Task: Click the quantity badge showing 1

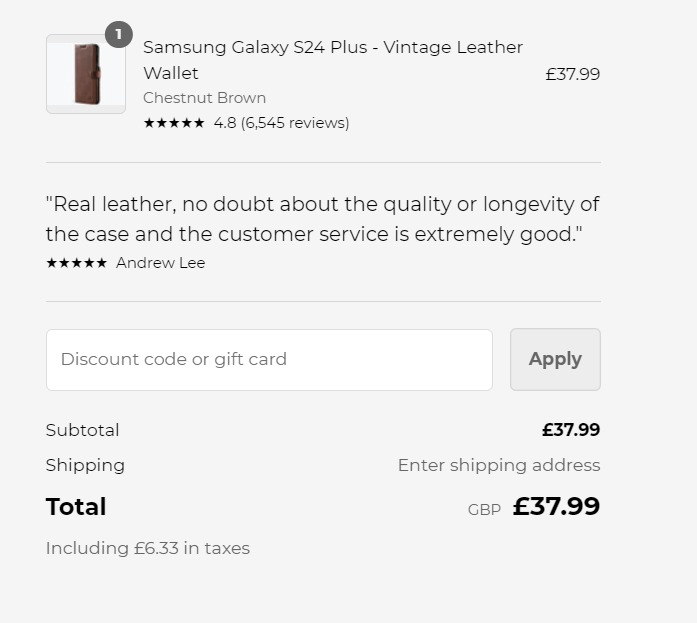Action: 119,34
